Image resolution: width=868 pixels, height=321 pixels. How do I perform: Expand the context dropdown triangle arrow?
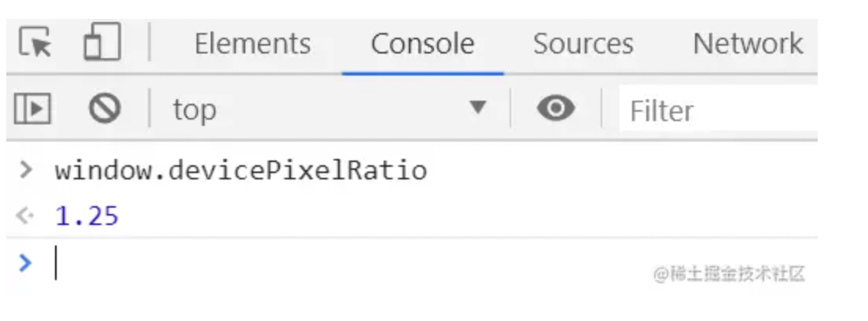coord(478,107)
